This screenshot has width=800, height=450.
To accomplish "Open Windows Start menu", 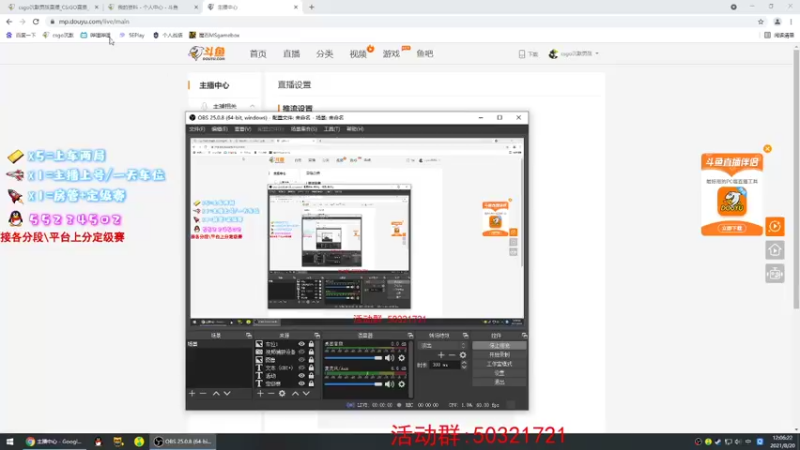I will pos(10,442).
